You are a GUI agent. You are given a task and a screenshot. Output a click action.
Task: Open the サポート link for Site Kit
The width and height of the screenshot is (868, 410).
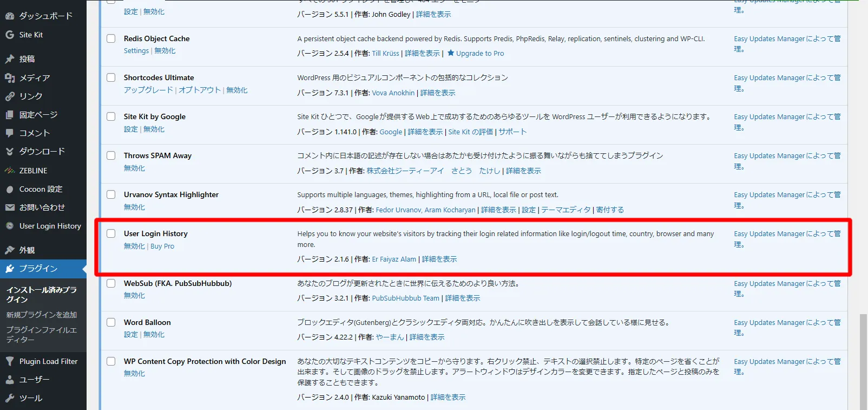pyautogui.click(x=512, y=132)
